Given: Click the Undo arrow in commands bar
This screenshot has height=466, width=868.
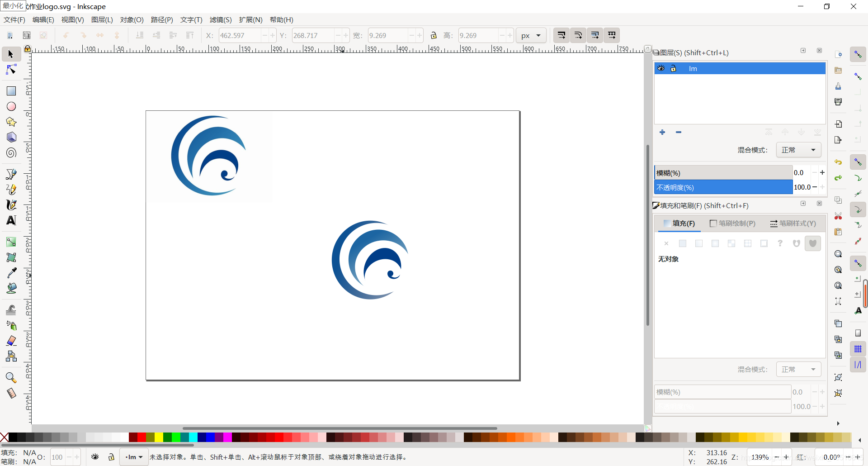Looking at the screenshot, I should tap(838, 162).
